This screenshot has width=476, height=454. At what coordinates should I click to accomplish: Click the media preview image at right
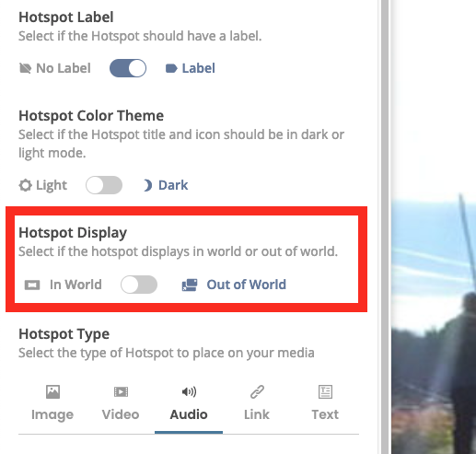[x=434, y=227]
